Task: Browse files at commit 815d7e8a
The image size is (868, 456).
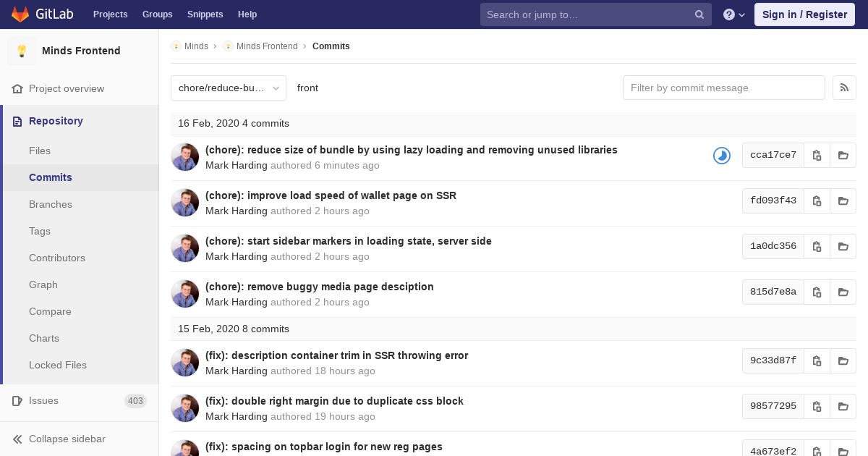Action: (x=843, y=292)
